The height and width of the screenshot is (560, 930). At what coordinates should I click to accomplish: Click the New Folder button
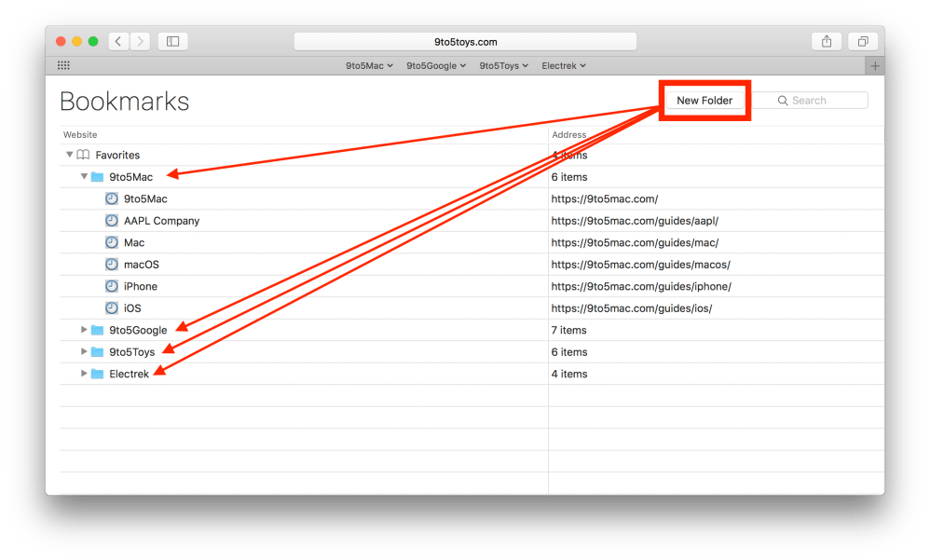click(705, 100)
